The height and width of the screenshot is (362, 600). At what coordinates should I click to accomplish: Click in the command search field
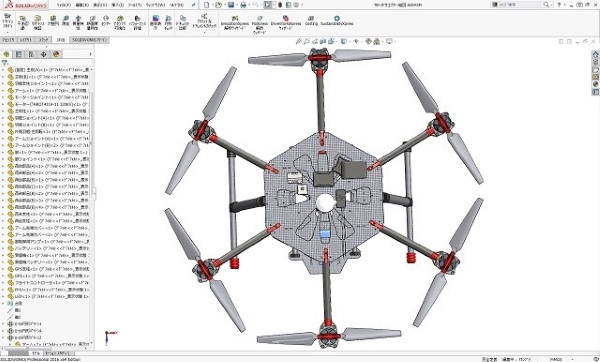pos(520,5)
